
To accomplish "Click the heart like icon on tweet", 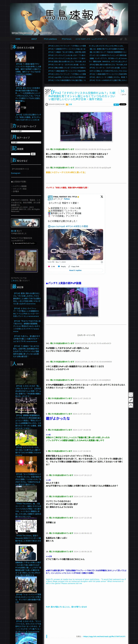I will pyautogui.click(x=49, y=267).
